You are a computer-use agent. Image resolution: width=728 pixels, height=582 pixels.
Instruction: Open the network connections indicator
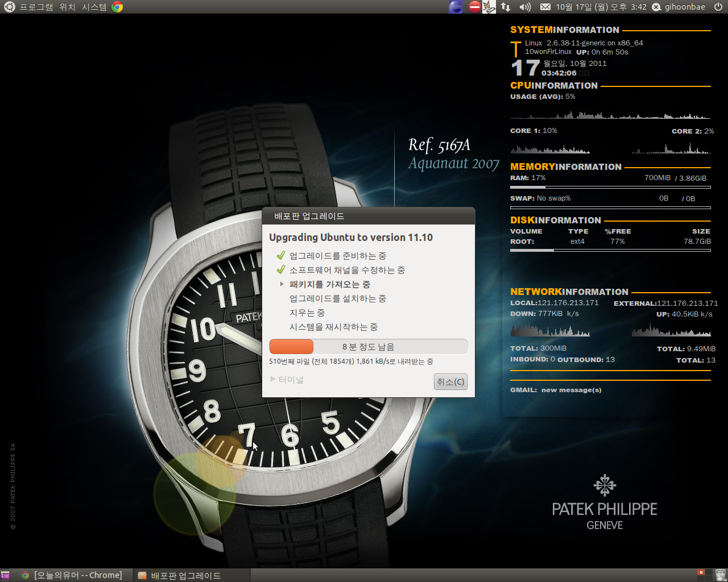pyautogui.click(x=506, y=7)
